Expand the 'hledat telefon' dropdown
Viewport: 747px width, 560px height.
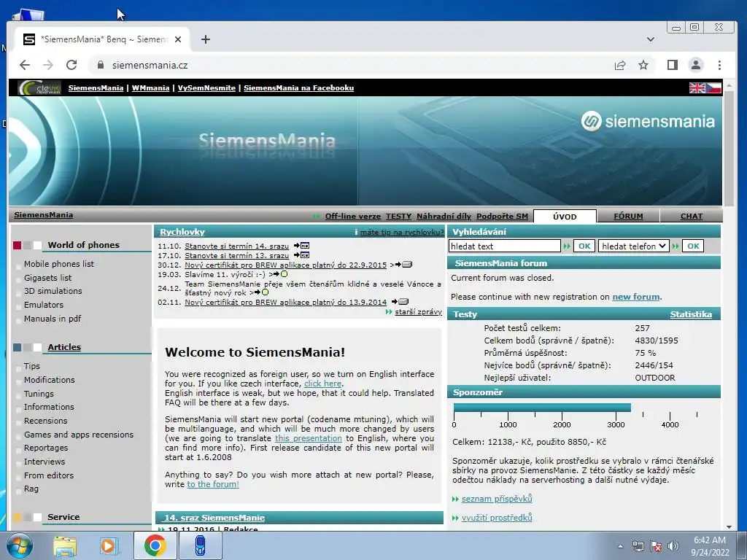(x=634, y=246)
